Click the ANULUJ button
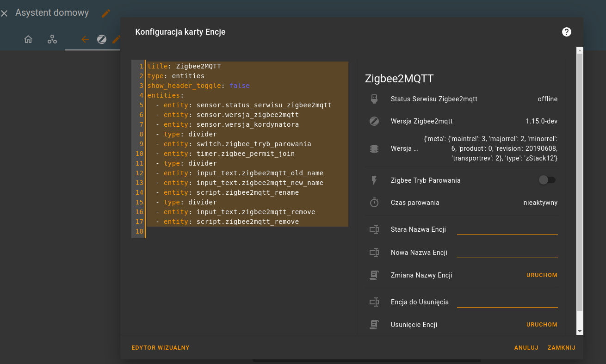606x364 pixels. (x=526, y=348)
